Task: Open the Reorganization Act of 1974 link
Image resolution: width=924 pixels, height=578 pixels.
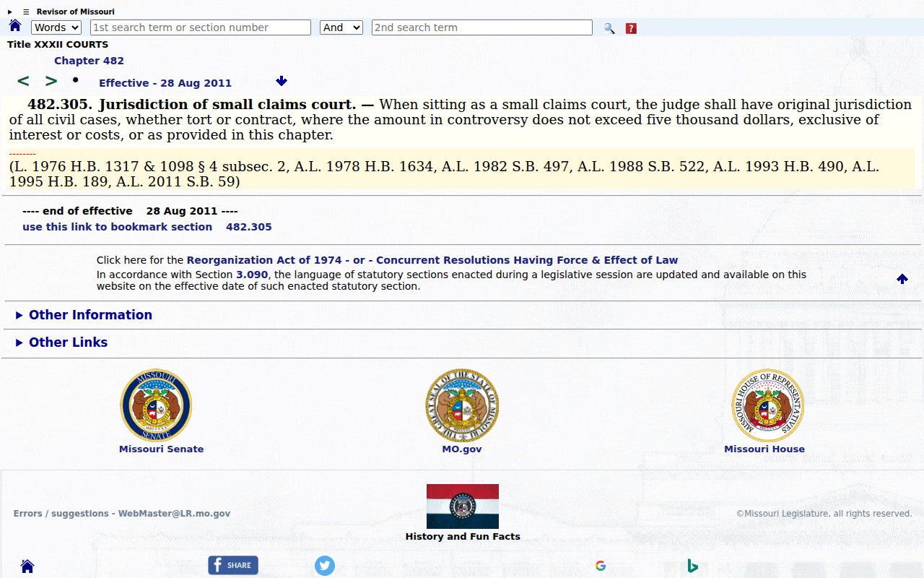Action: click(x=264, y=260)
